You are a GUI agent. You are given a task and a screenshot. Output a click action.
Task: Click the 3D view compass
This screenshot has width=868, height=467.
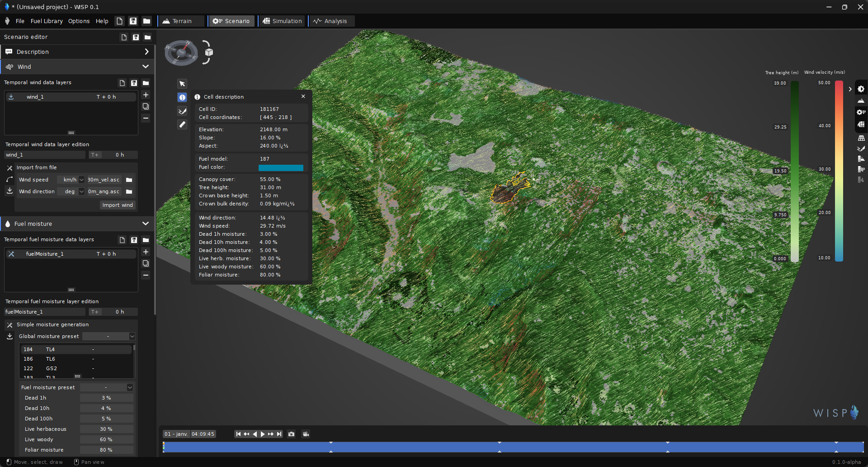click(x=181, y=53)
